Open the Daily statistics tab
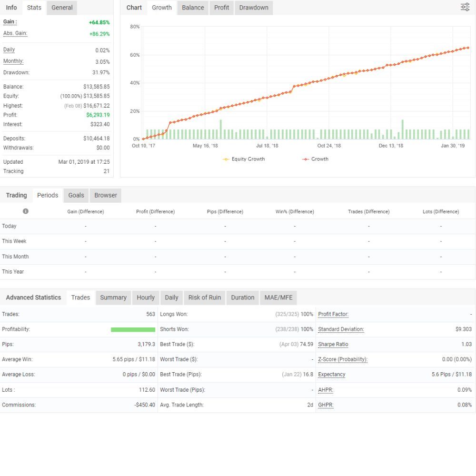 click(171, 297)
